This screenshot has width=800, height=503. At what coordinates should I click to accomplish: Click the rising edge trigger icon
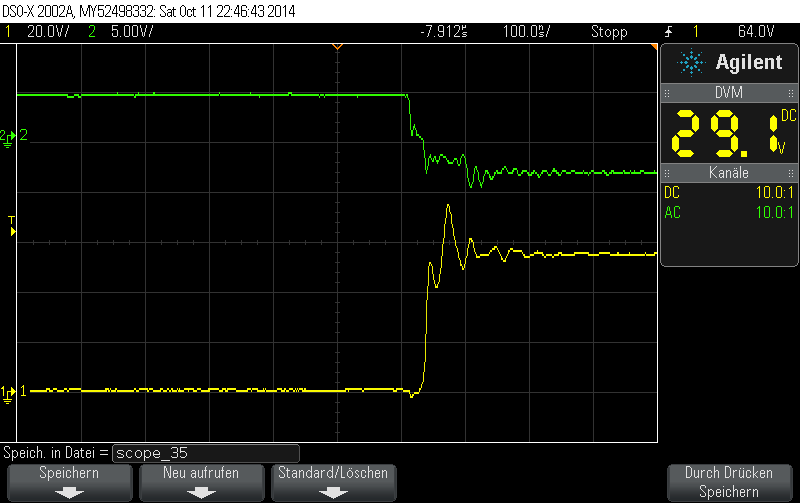669,32
